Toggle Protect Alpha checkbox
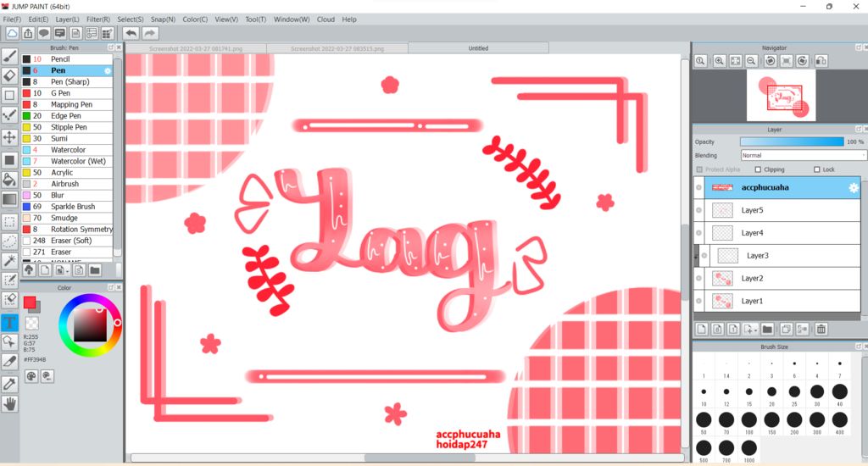This screenshot has width=868, height=466. [699, 169]
